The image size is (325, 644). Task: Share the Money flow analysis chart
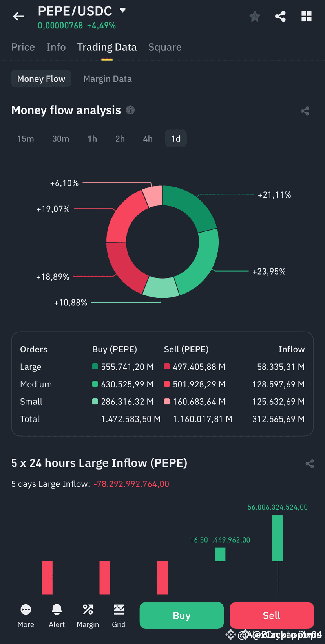tap(305, 111)
